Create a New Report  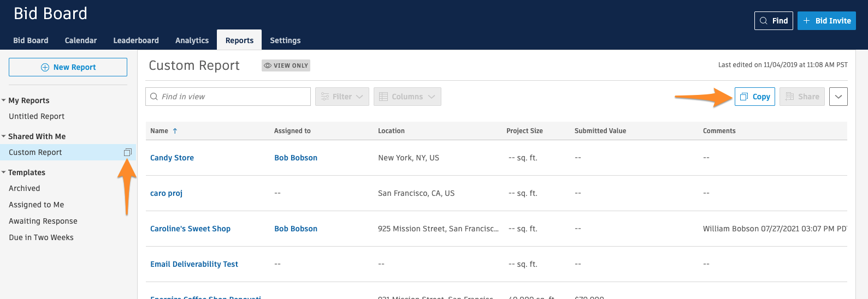[x=68, y=67]
